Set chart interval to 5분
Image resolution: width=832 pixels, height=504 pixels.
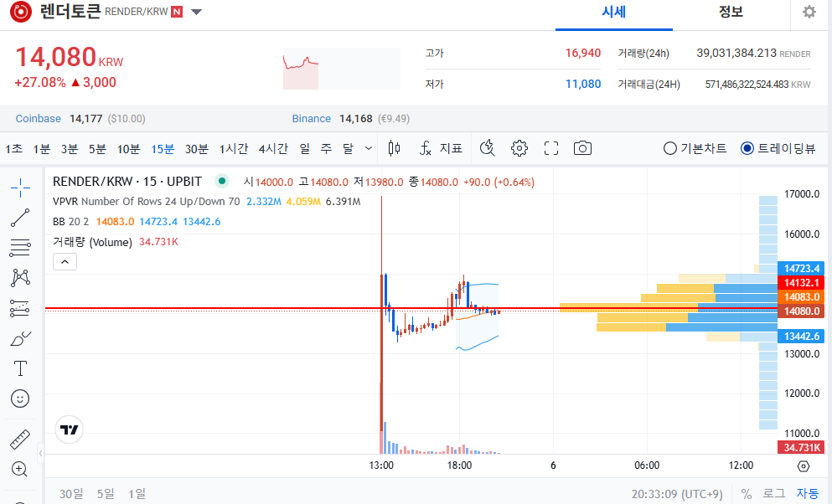click(97, 149)
